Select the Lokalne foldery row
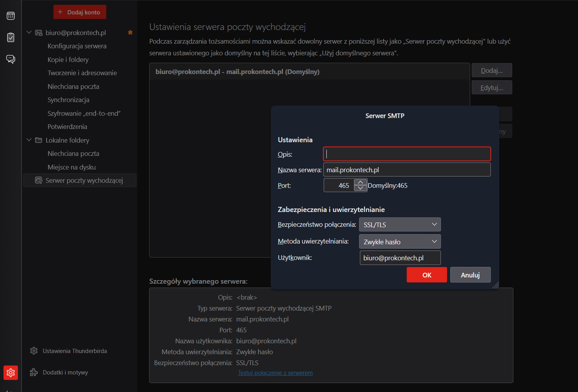 [80, 140]
